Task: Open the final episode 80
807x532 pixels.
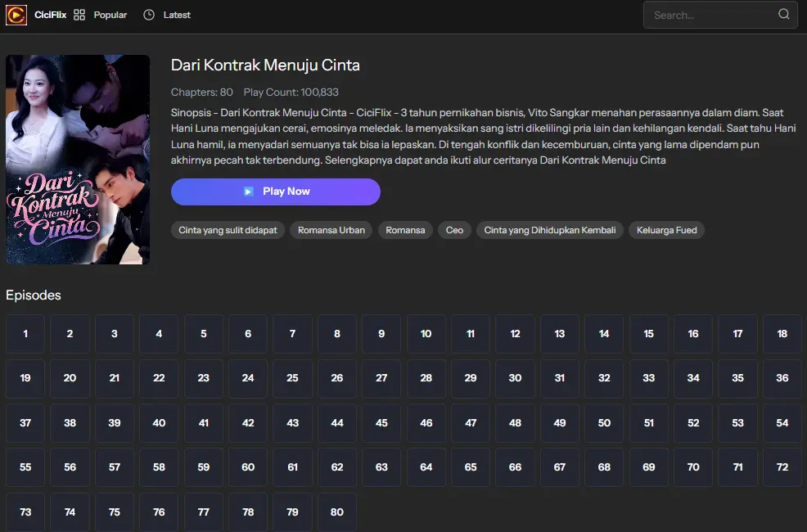Action: click(x=337, y=512)
